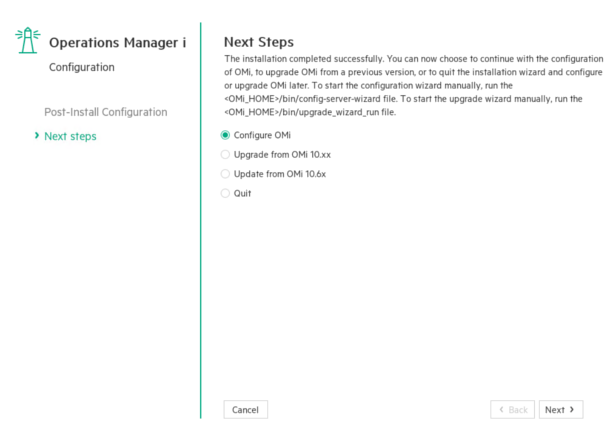Click the Operations Manager i title
Viewport: 610px width, 441px height.
[x=117, y=42]
